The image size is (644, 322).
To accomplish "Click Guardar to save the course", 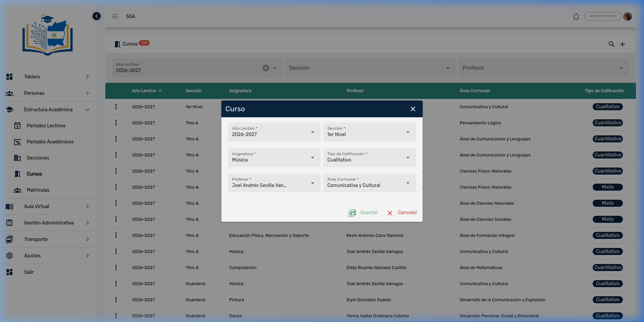I will coord(363,213).
